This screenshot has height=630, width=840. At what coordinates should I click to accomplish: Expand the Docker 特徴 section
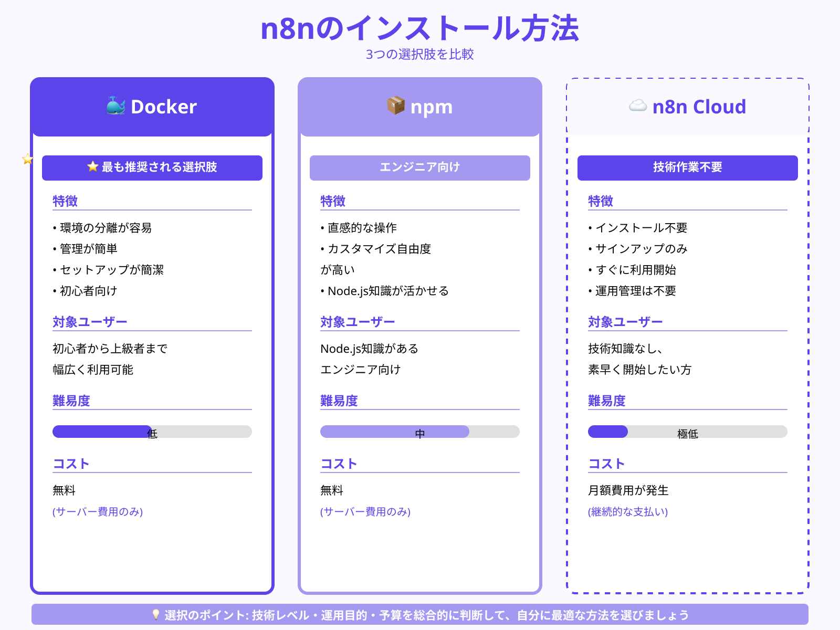pyautogui.click(x=65, y=201)
